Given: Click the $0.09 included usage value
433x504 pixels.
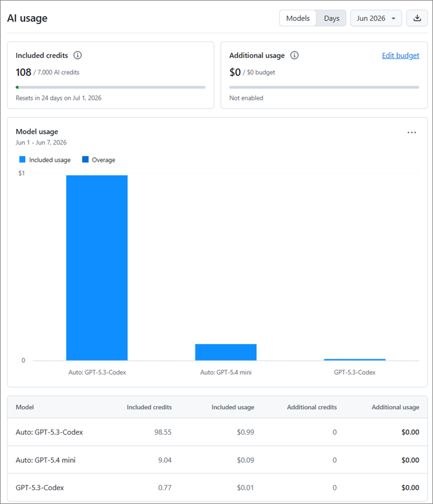Looking at the screenshot, I should 245,460.
